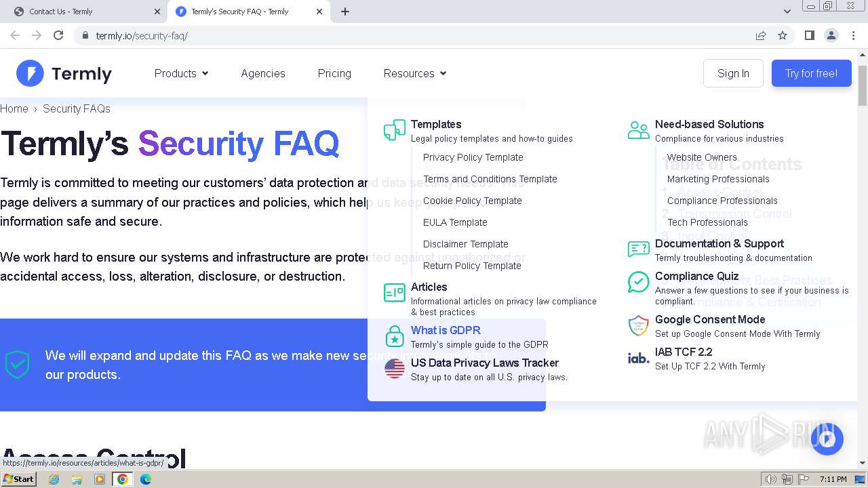Click the Documentation & Support chat icon
Image resolution: width=868 pixels, height=488 pixels.
pyautogui.click(x=638, y=249)
